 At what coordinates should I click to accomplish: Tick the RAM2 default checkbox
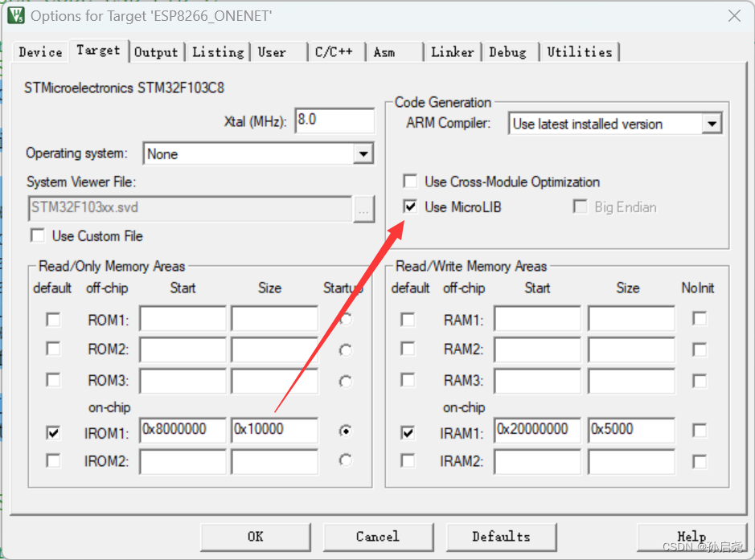click(x=408, y=349)
